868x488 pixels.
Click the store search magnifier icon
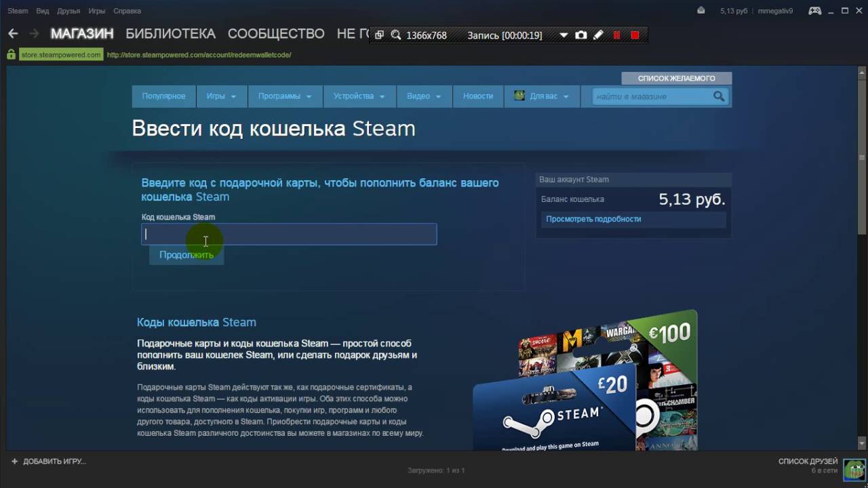point(719,96)
